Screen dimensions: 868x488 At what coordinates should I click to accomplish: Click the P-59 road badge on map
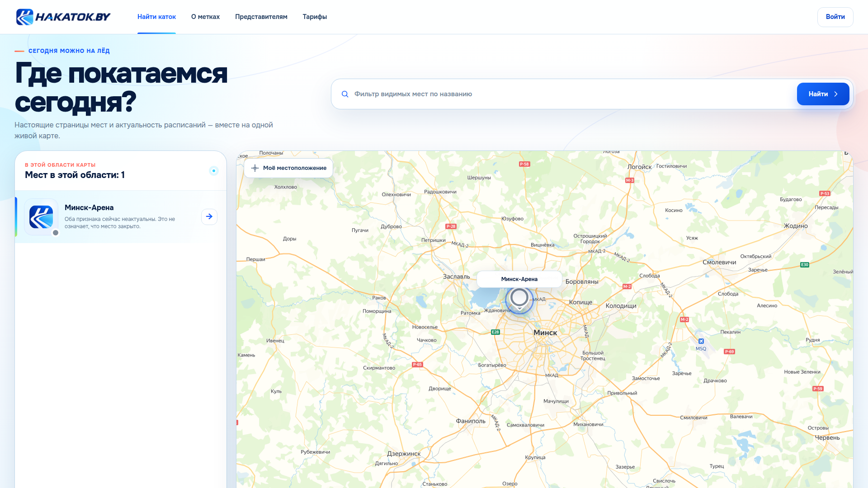[x=818, y=389]
